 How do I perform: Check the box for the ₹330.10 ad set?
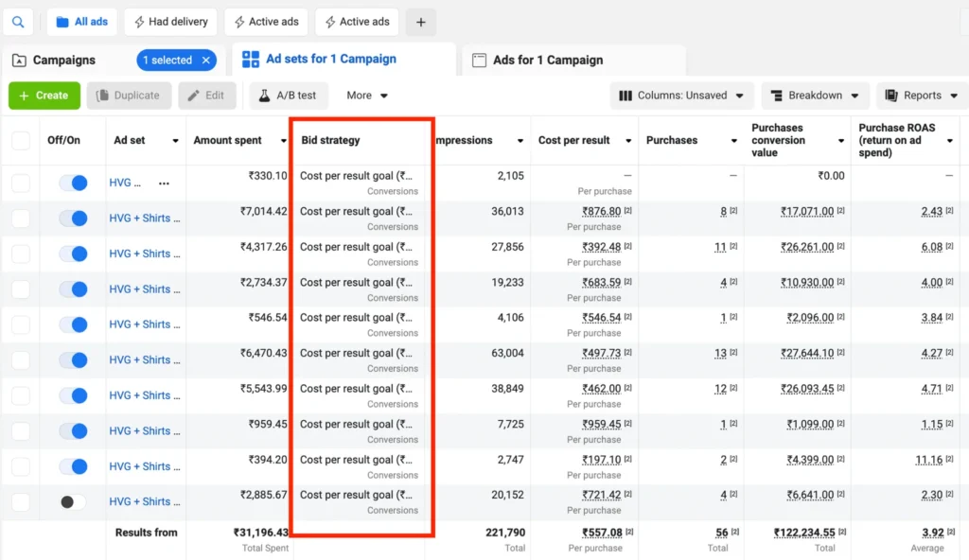coord(21,183)
